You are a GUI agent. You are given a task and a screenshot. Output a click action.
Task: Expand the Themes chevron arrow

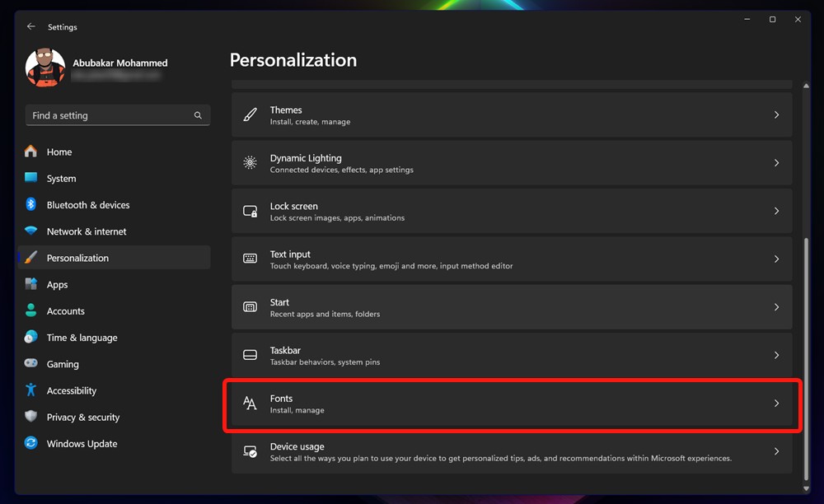pyautogui.click(x=776, y=115)
